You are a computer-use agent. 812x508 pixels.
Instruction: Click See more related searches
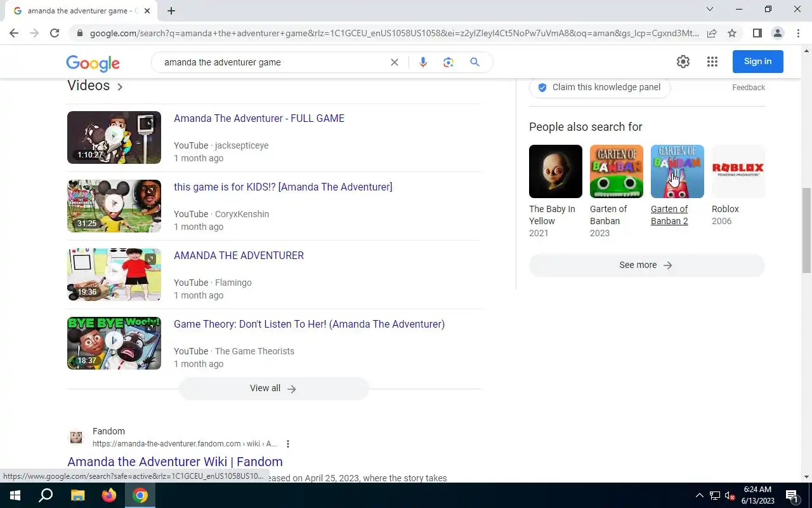(647, 265)
